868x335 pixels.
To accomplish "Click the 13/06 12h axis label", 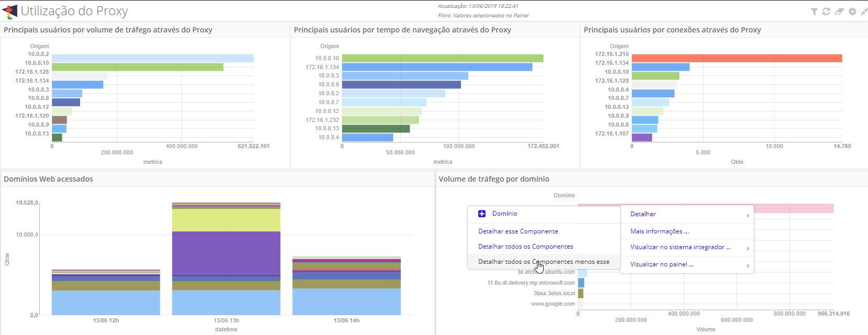I will pos(106,320).
